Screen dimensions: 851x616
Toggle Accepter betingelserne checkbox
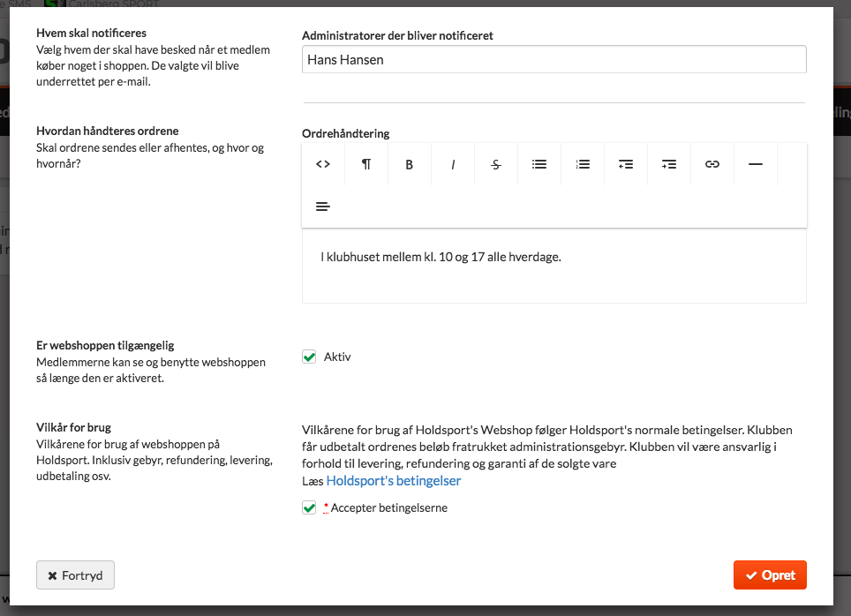point(309,508)
